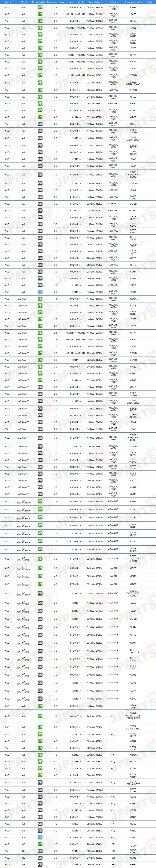This screenshot has height=868, width=156.
Task: Click petrol icon in A6 Avant CYGA row
Action: coord(40,299)
